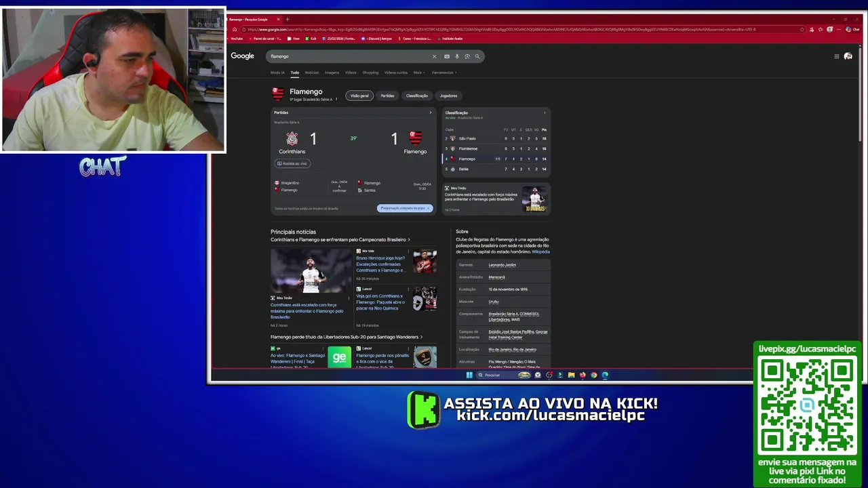Click the Flamengo crest beside the team title

pos(278,94)
